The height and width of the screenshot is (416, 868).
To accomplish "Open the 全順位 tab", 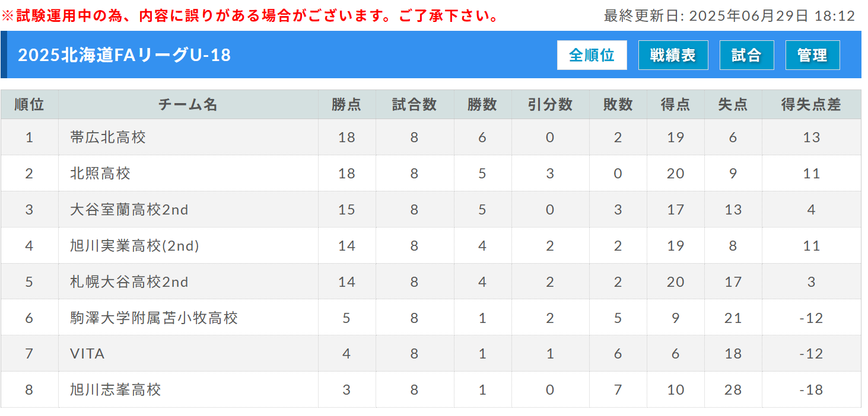I will [x=592, y=55].
